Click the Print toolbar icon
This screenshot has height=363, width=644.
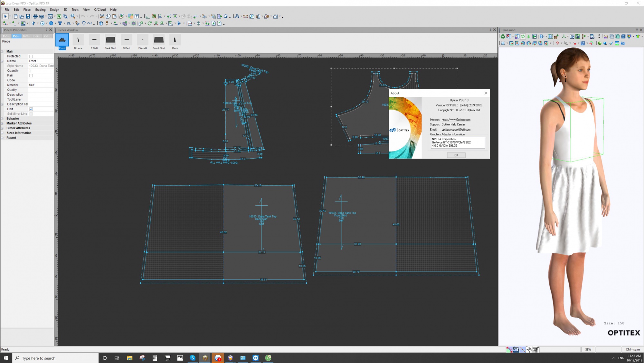[x=35, y=16]
